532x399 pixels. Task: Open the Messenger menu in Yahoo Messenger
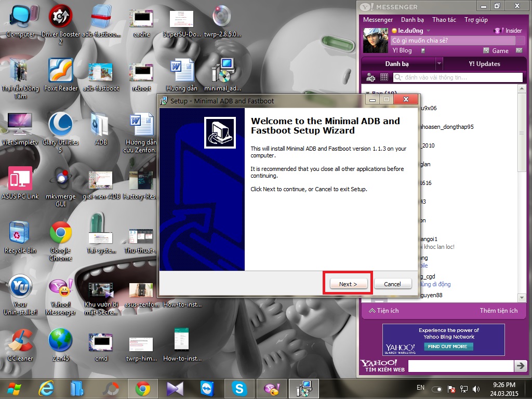point(378,20)
